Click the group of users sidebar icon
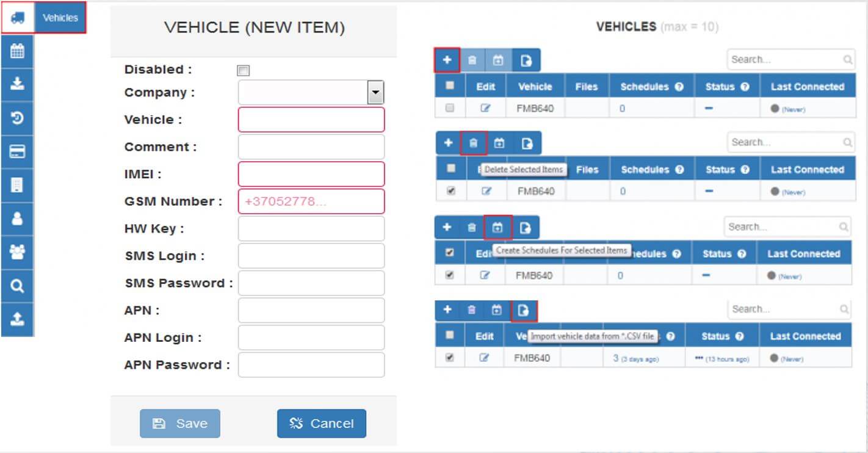Image resolution: width=868 pixels, height=453 pixels. 17,250
